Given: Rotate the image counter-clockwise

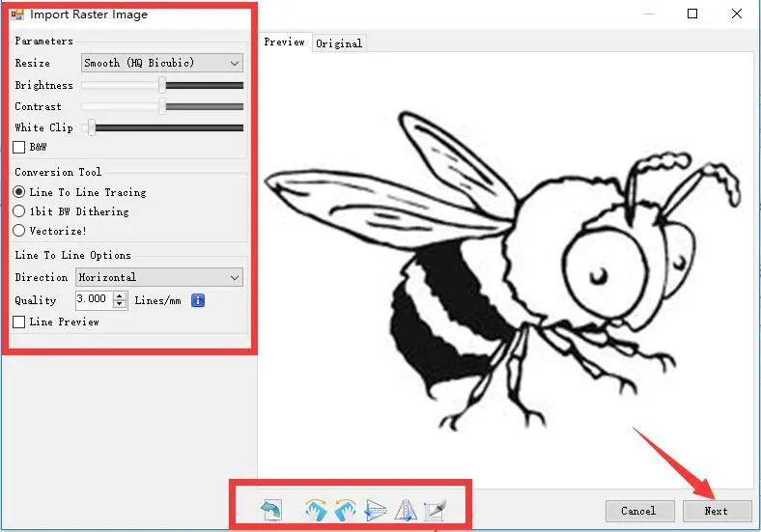Looking at the screenshot, I should tap(345, 510).
